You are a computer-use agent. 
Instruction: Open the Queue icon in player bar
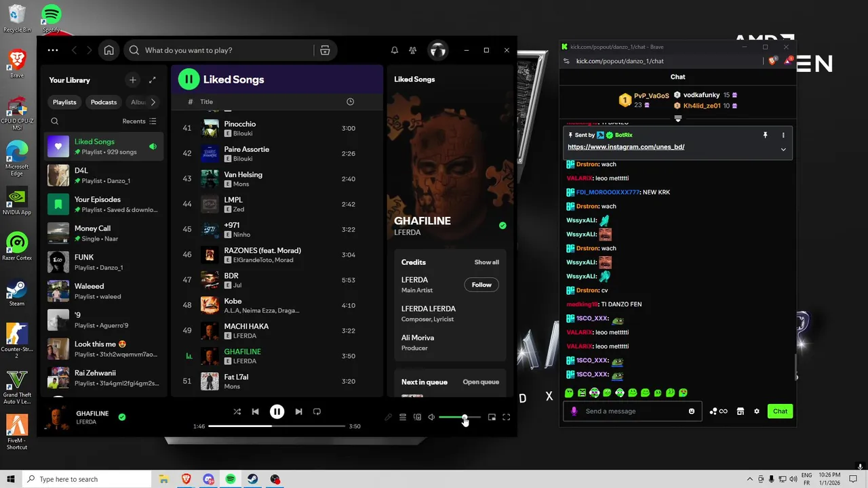click(x=403, y=418)
